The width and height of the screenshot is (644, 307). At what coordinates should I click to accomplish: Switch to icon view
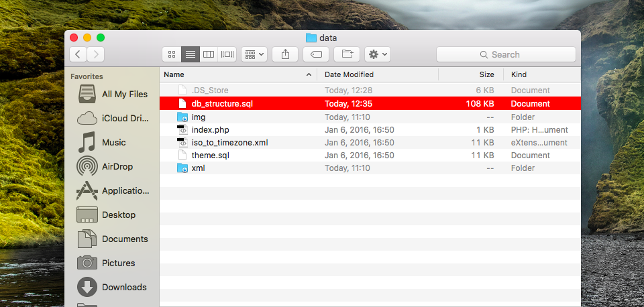(x=172, y=54)
